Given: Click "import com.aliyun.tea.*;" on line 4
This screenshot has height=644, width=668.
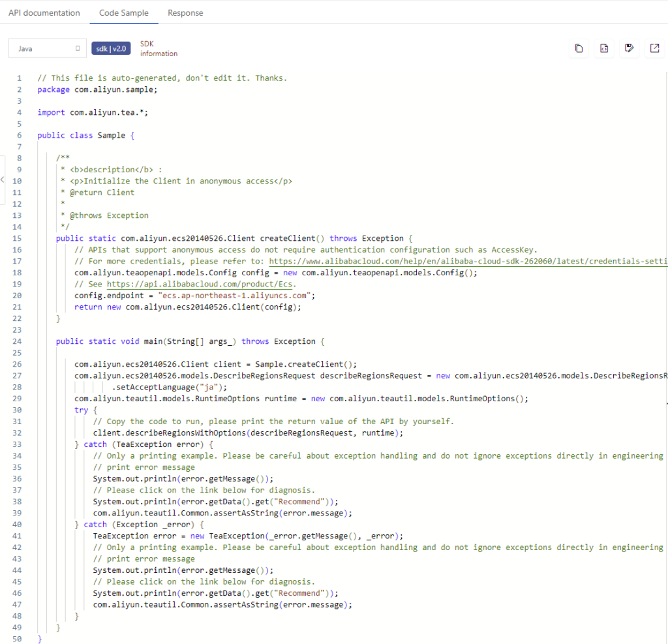Looking at the screenshot, I should click(93, 112).
